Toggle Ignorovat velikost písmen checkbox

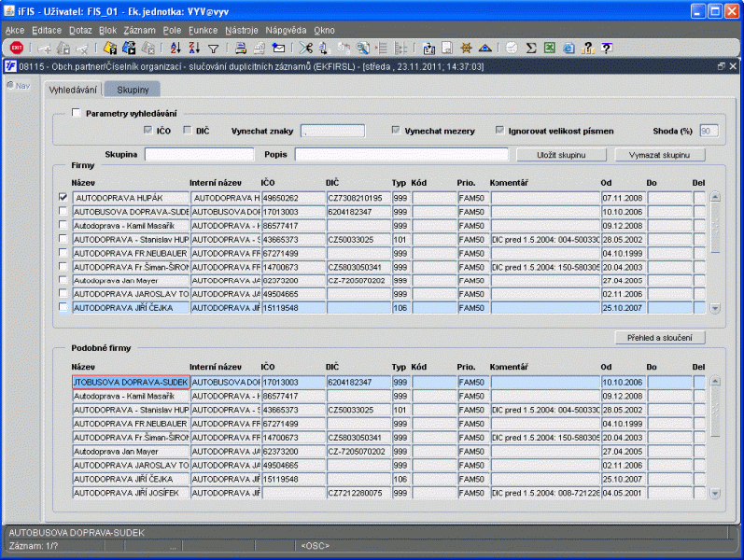499,130
